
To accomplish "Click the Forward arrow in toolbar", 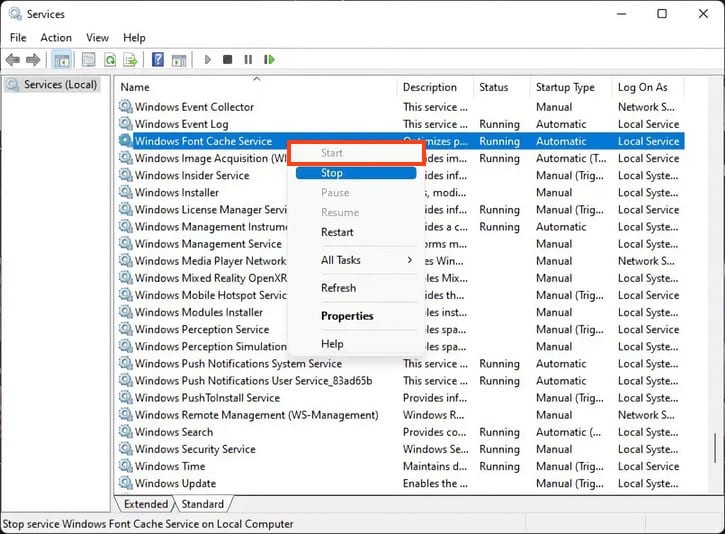I will pos(34,60).
